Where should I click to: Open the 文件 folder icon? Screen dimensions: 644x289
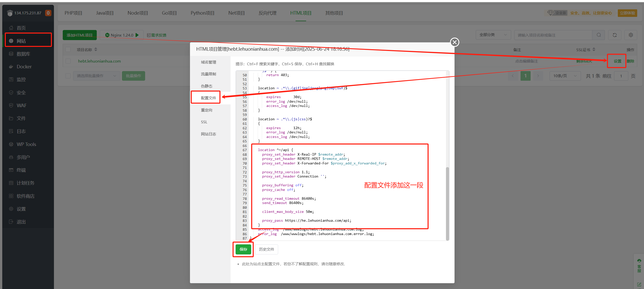[x=11, y=118]
